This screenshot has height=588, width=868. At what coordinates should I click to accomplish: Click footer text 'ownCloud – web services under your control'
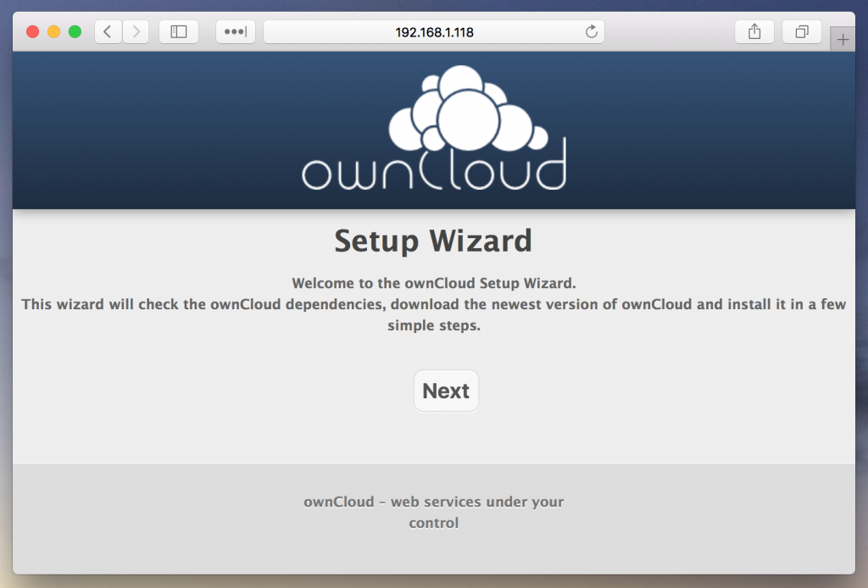click(x=434, y=513)
